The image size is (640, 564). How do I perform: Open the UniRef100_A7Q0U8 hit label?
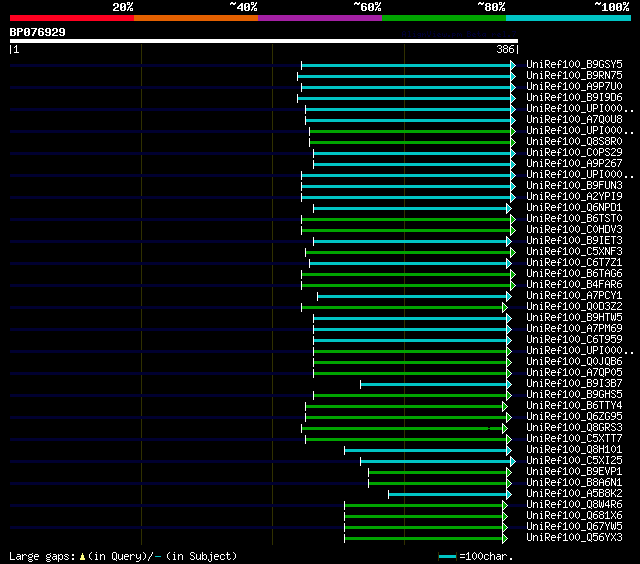(x=574, y=120)
